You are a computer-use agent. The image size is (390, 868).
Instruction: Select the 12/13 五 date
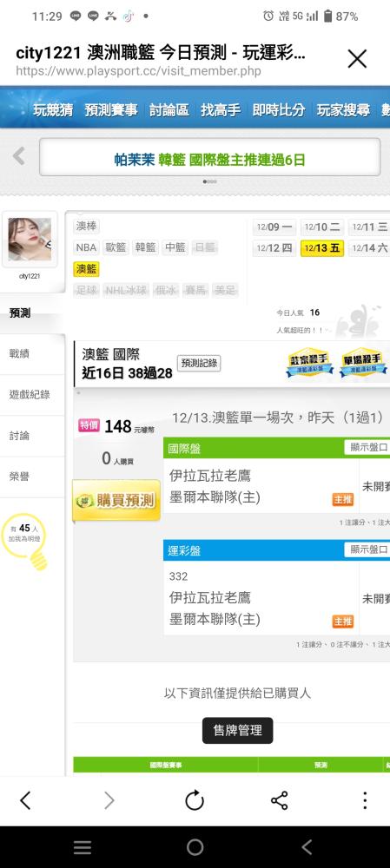click(322, 248)
